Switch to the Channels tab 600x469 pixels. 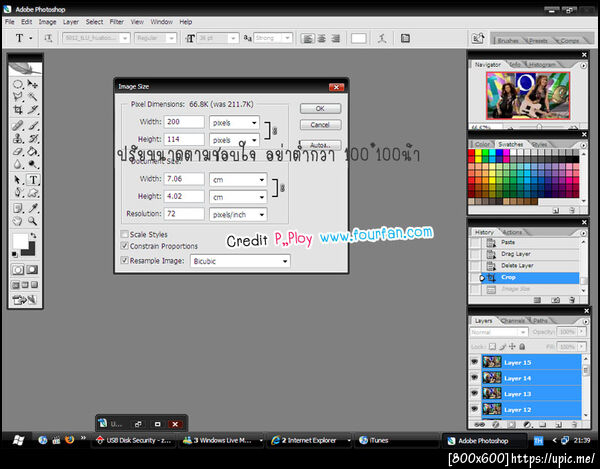[513, 321]
